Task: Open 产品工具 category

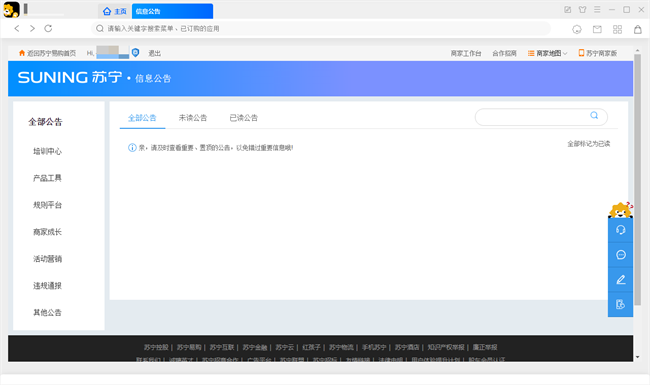Action: coord(47,178)
